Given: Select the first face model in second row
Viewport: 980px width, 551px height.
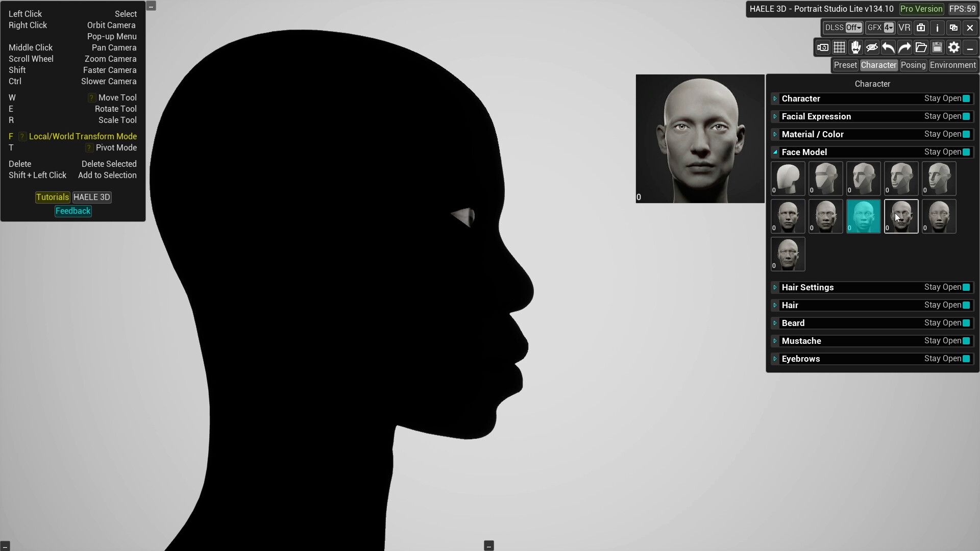Looking at the screenshot, I should 788,216.
